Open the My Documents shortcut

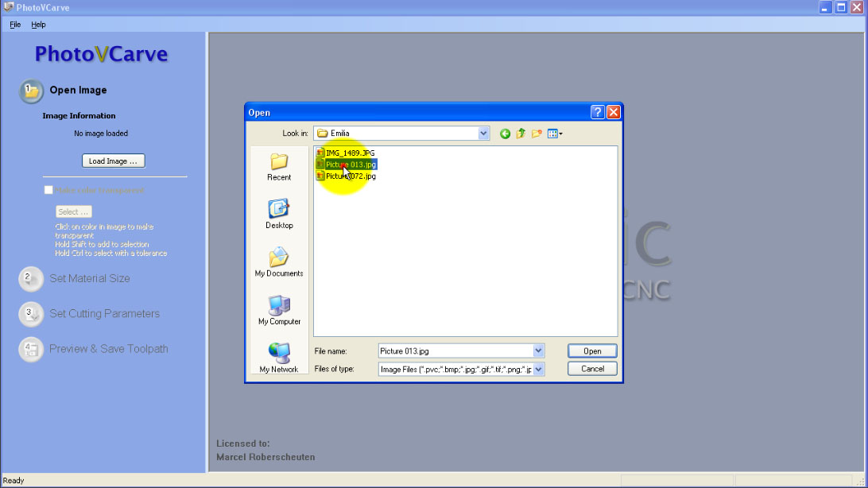(x=279, y=262)
